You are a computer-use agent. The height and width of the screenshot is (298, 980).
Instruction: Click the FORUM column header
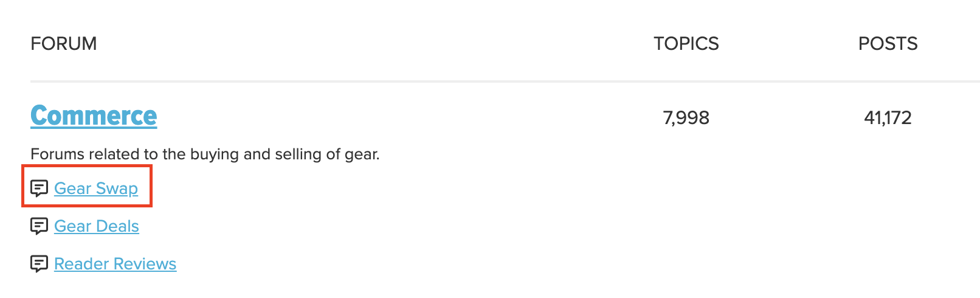[64, 44]
